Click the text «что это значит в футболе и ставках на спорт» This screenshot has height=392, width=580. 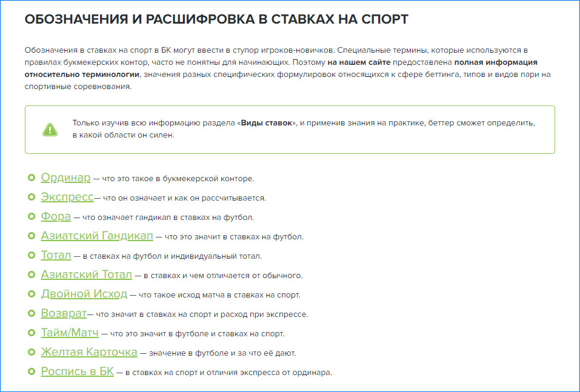197,334
